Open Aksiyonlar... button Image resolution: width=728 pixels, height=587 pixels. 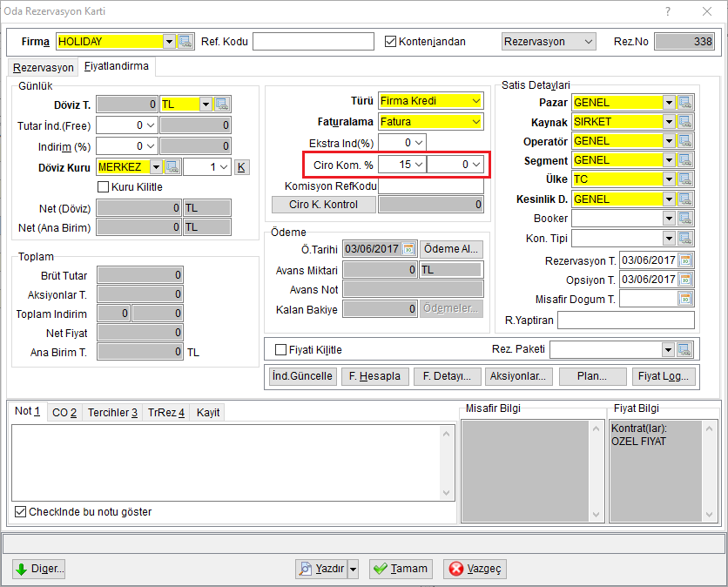click(x=519, y=376)
